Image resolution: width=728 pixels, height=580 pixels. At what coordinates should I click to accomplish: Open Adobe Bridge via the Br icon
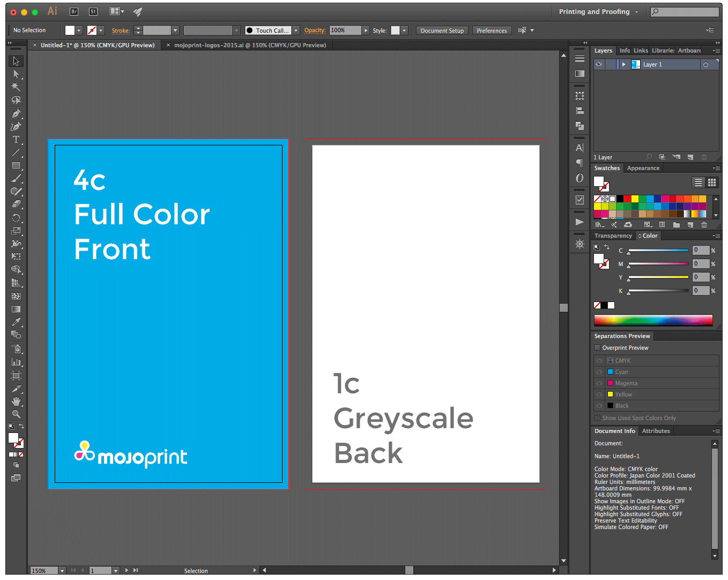point(74,11)
